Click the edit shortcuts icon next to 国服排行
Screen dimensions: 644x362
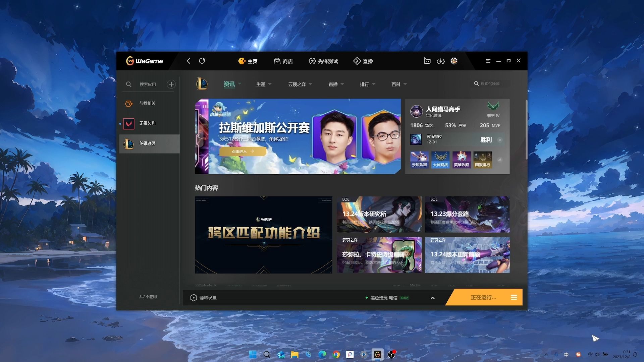point(500,160)
